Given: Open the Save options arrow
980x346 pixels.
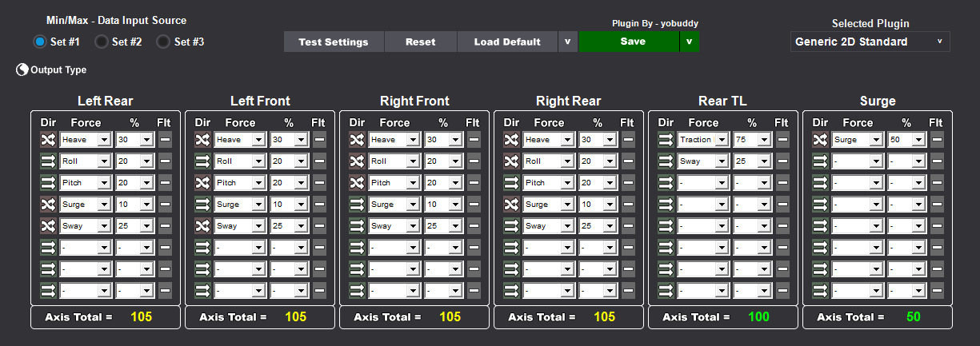Looking at the screenshot, I should click(689, 42).
